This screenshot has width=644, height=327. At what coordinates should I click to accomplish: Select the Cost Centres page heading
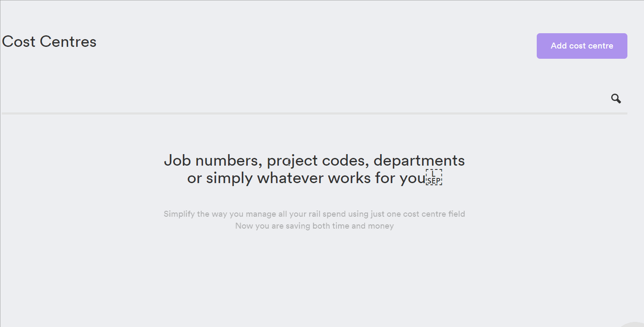49,42
